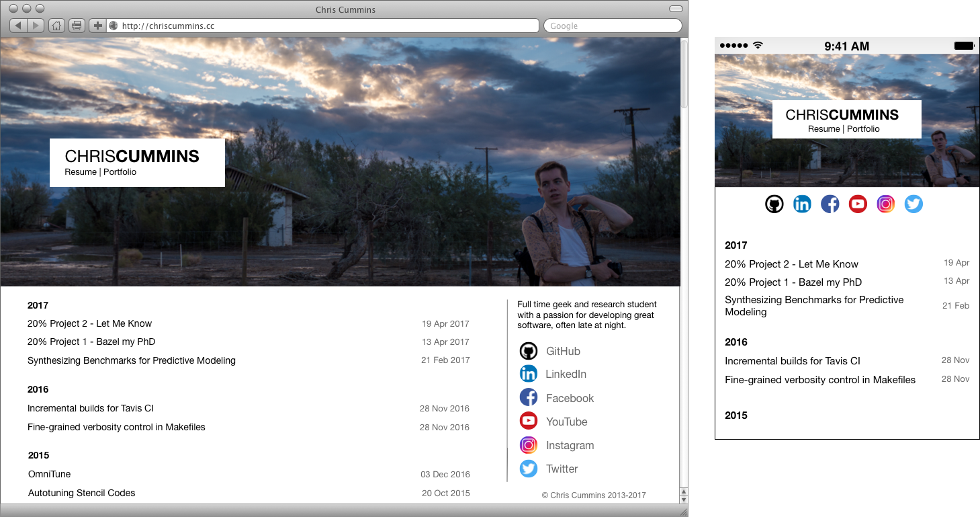Click the browser vertical scrollbar thumb

684,73
